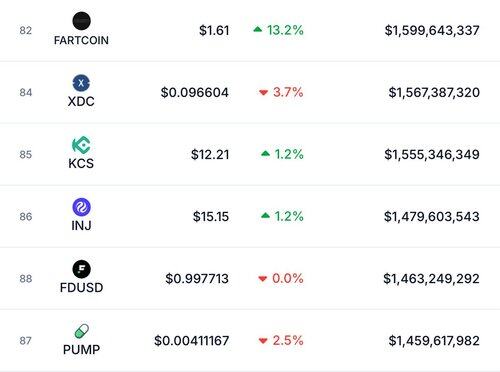Click the $1.61 FARTCOIN price
Screen dimensions: 500x372
pos(214,31)
